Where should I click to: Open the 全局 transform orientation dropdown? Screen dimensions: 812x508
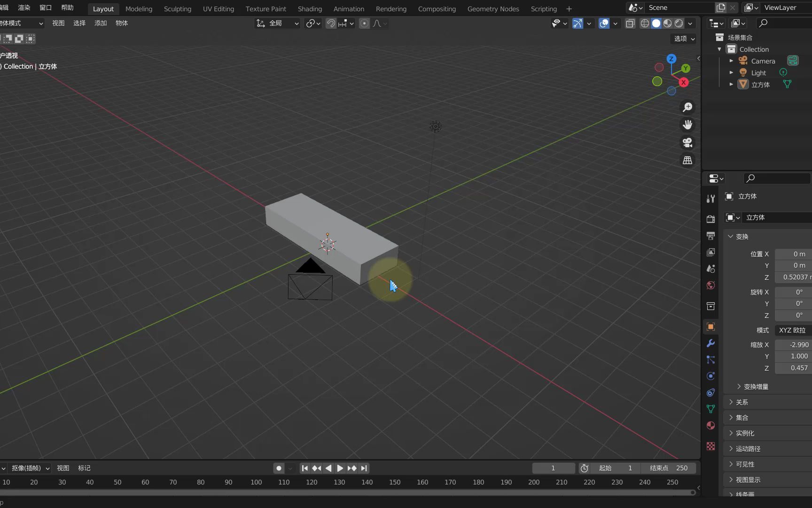coord(277,23)
